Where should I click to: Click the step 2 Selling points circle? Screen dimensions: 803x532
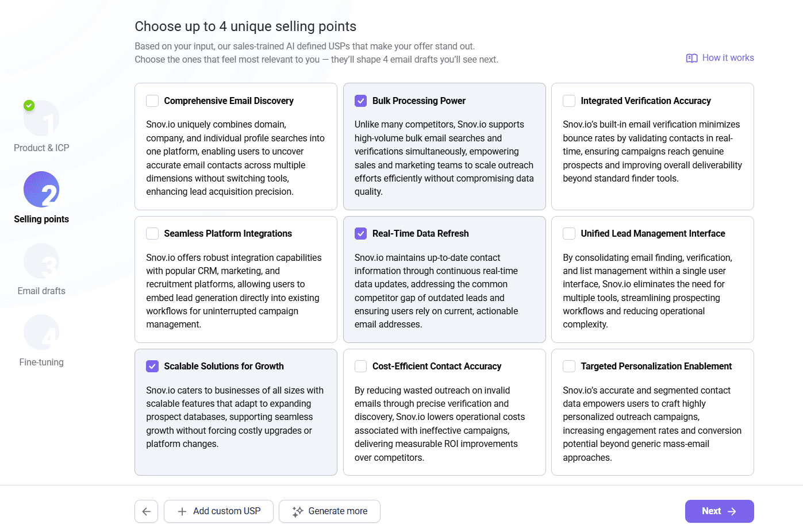(x=41, y=190)
